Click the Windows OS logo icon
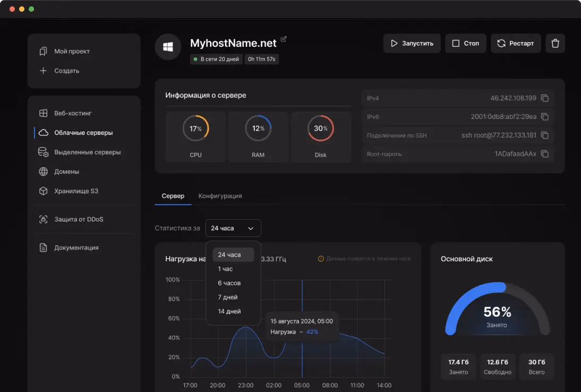The image size is (581, 392). [168, 47]
